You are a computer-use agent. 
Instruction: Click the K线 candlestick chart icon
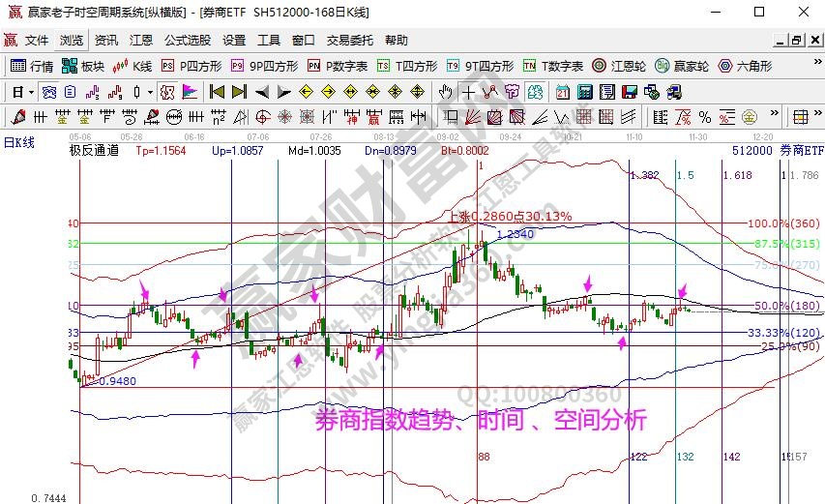[x=133, y=66]
